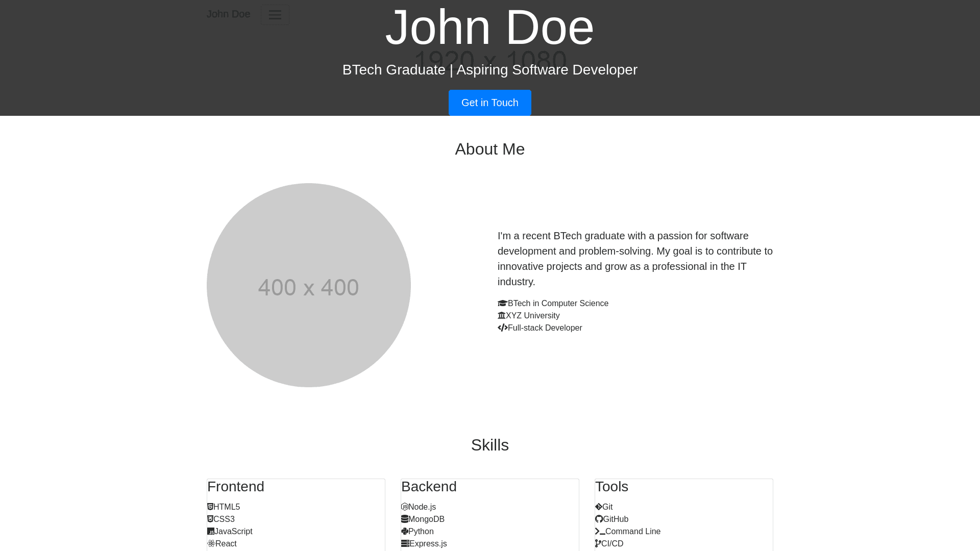Click the Command Line terminal icon
Image resolution: width=980 pixels, height=551 pixels.
click(x=600, y=532)
